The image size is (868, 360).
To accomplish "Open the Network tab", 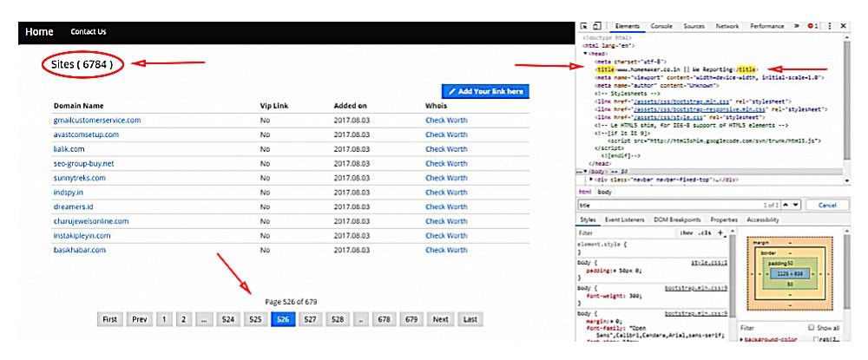I will [x=727, y=26].
